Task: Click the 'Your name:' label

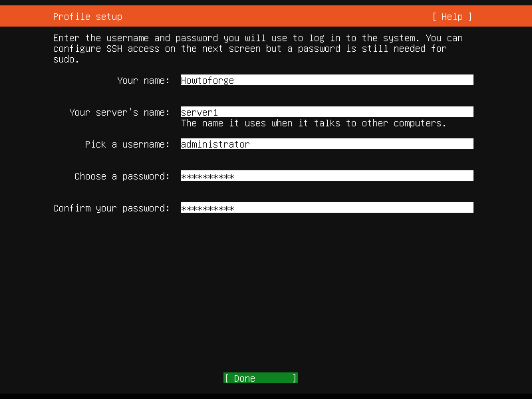Action: pos(143,80)
